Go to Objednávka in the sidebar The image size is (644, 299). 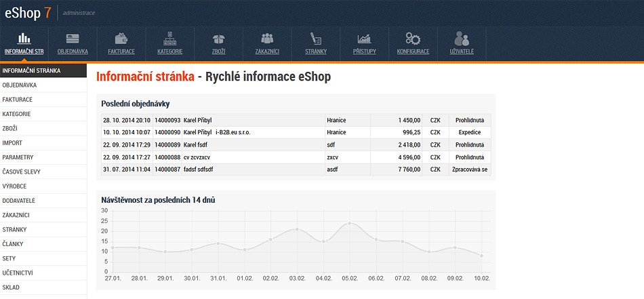tap(43, 85)
